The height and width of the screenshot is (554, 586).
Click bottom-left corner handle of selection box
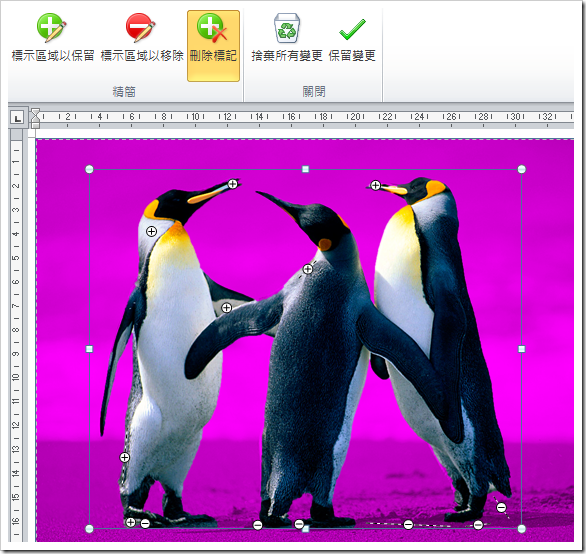89,529
